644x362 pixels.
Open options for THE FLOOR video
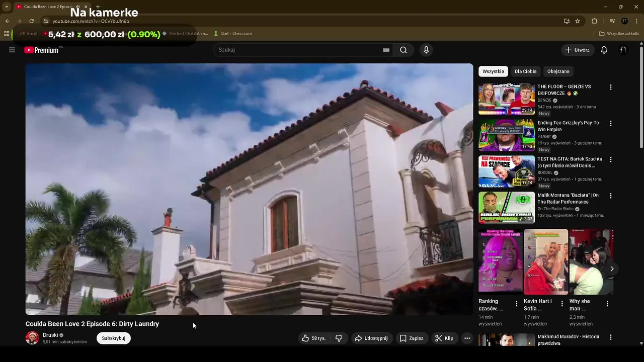point(611,87)
